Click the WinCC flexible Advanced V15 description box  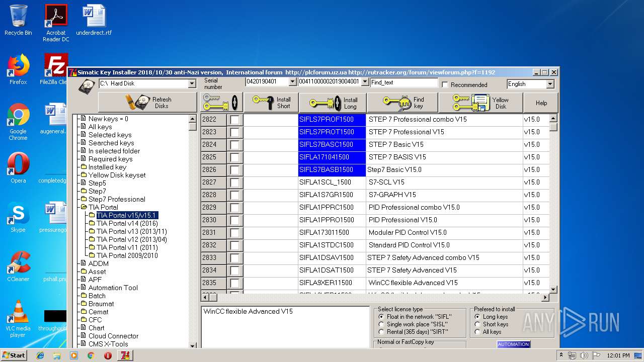point(285,327)
